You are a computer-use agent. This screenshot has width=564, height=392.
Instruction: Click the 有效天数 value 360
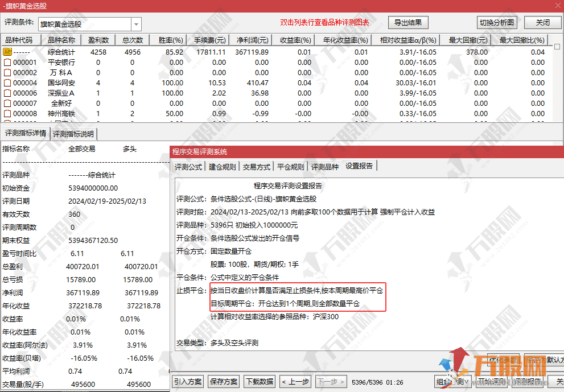(74, 214)
